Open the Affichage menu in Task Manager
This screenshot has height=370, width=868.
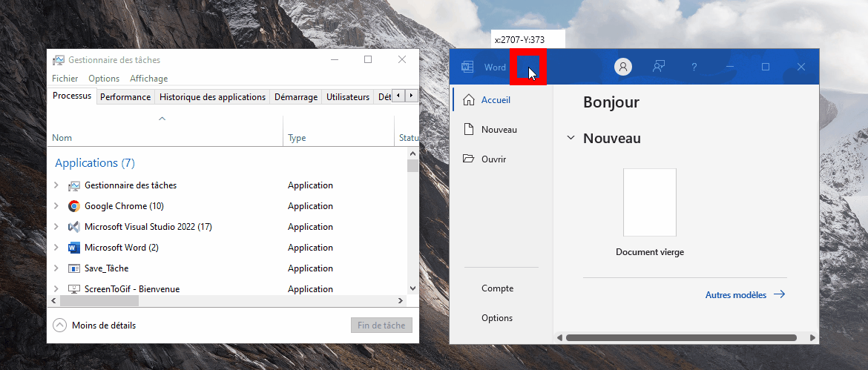(x=149, y=79)
